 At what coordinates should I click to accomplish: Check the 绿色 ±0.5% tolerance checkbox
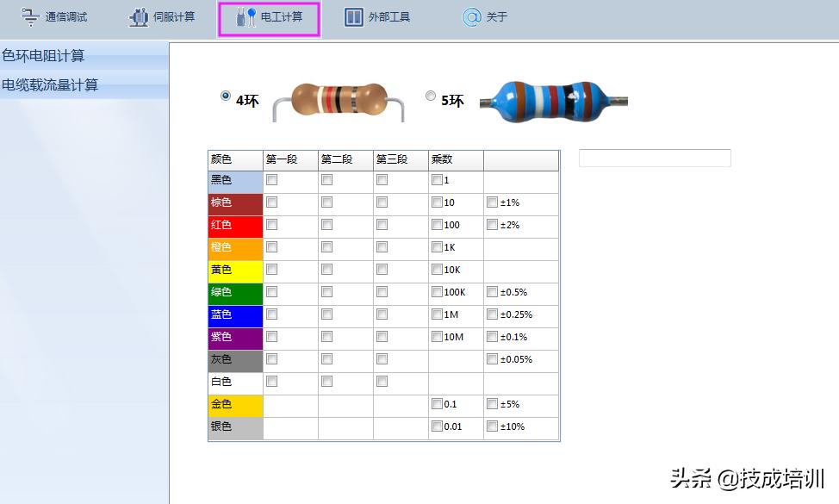492,292
